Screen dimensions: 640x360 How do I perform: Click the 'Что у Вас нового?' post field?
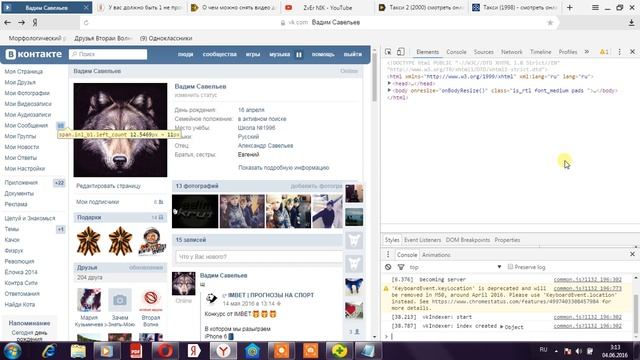pos(259,256)
